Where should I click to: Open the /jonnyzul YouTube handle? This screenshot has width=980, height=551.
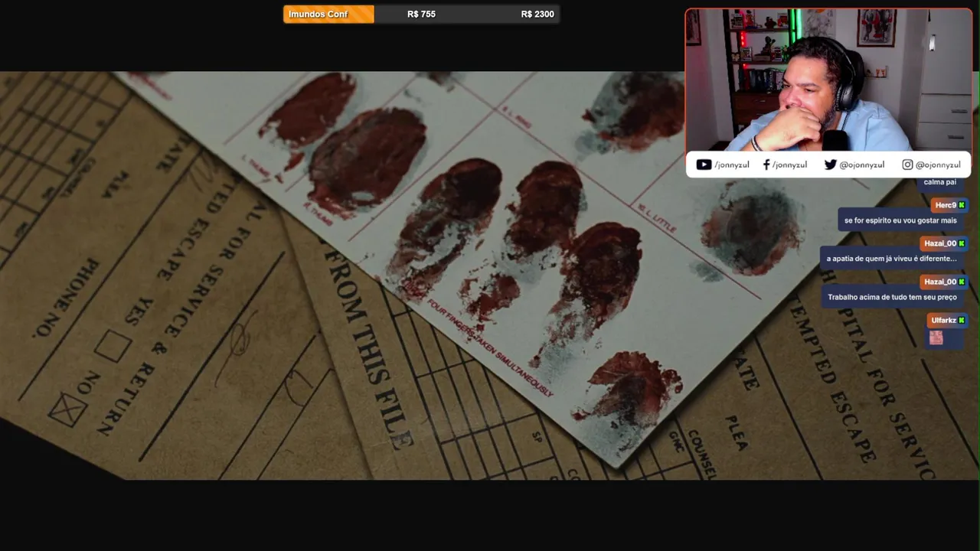pos(732,165)
